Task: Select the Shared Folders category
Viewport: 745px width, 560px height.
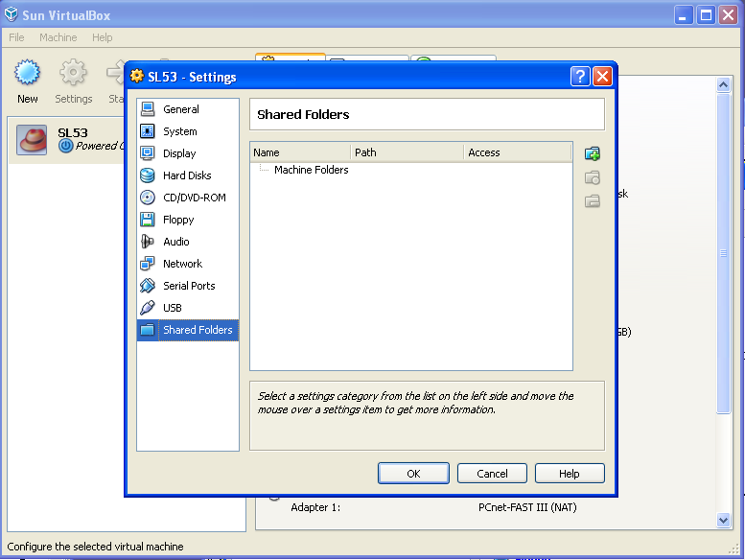Action: [188, 330]
